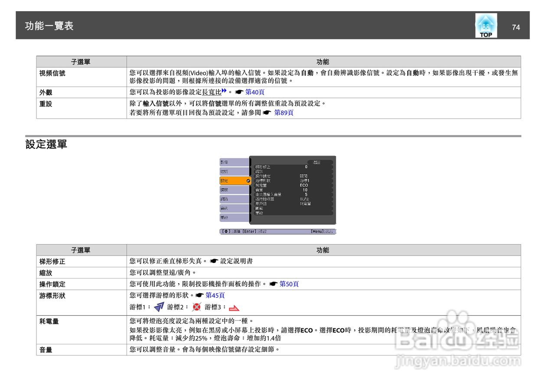
Task: Click the enter icon on 設定 tab
Action: point(248,181)
